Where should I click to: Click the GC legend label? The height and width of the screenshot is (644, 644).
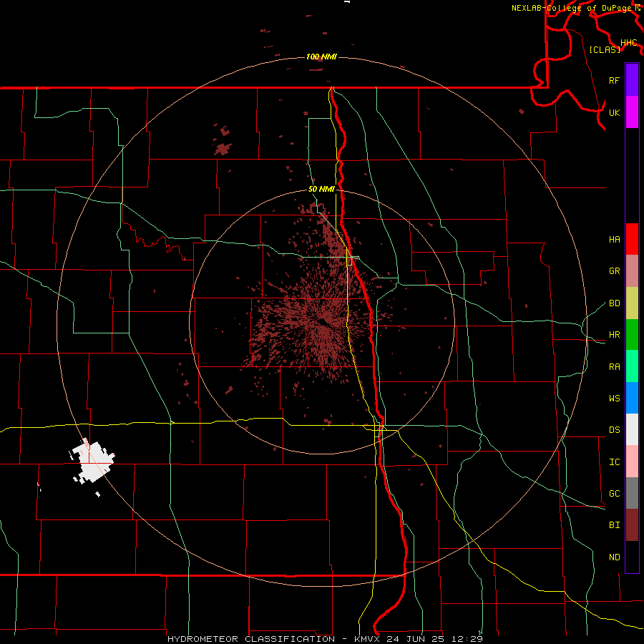pos(614,494)
